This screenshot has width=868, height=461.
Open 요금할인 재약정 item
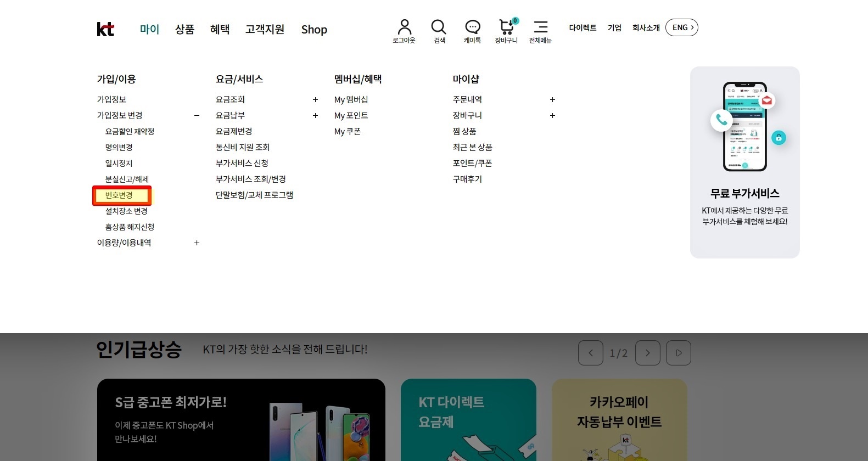click(130, 131)
